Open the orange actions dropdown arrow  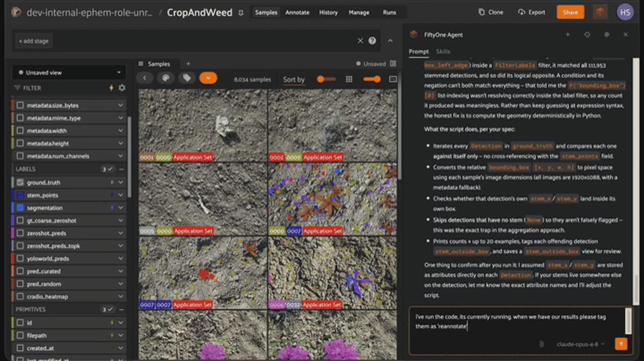pyautogui.click(x=208, y=78)
